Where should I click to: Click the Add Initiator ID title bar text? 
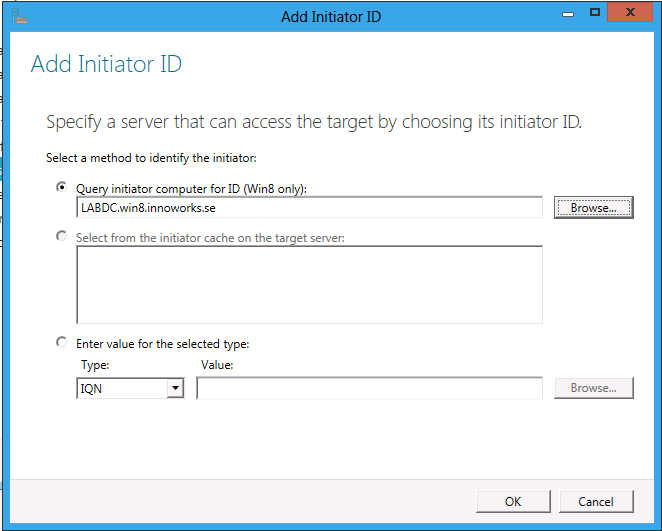click(x=331, y=17)
